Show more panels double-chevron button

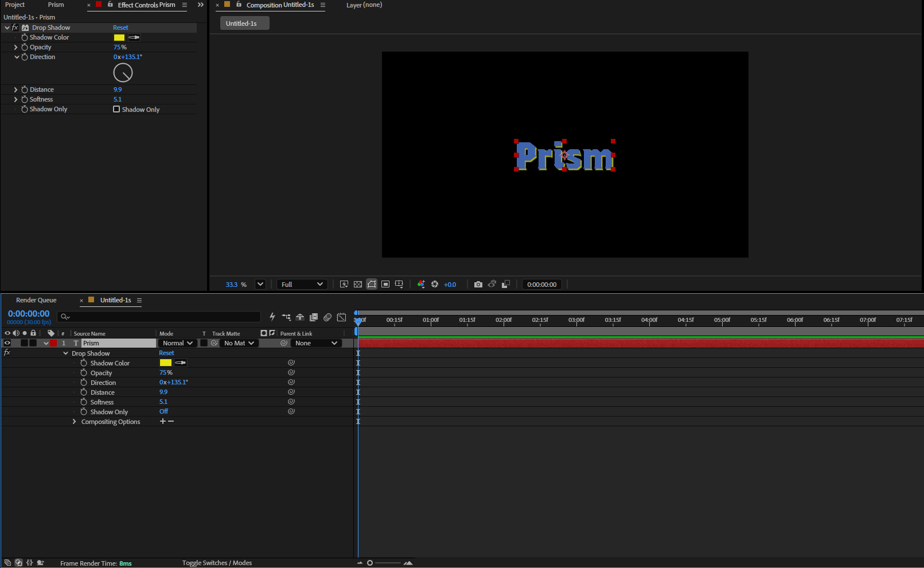[x=201, y=5]
